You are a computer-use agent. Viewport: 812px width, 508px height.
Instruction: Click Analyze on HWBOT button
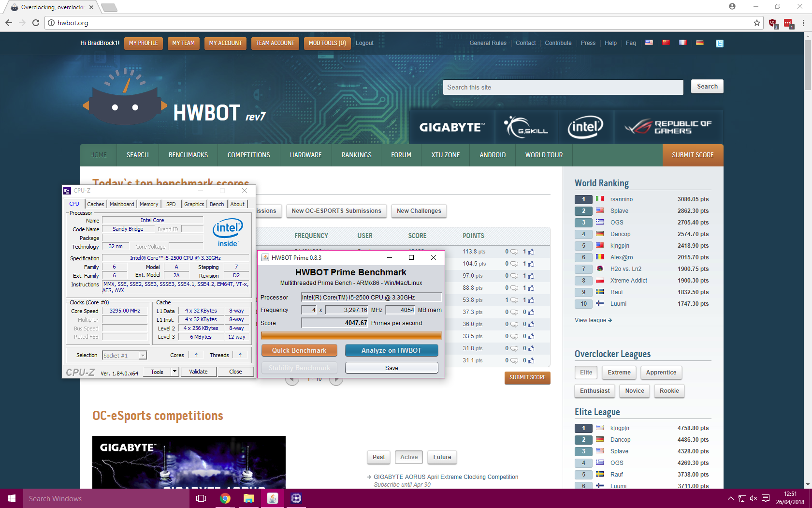tap(391, 350)
